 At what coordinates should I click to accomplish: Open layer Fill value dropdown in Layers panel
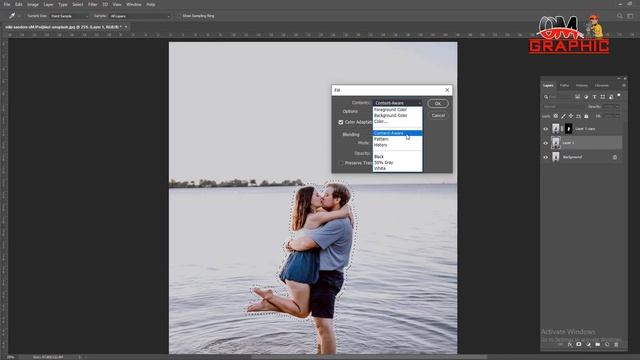pyautogui.click(x=612, y=116)
